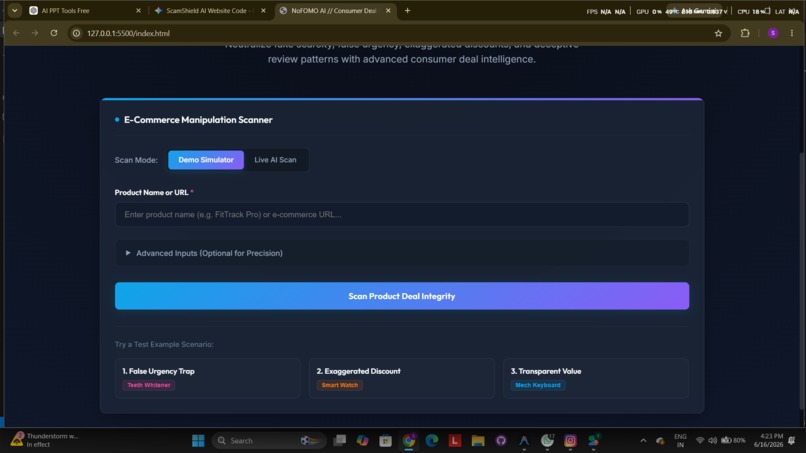806x453 pixels.
Task: Open WhatsApp from the taskbar
Action: click(547, 441)
